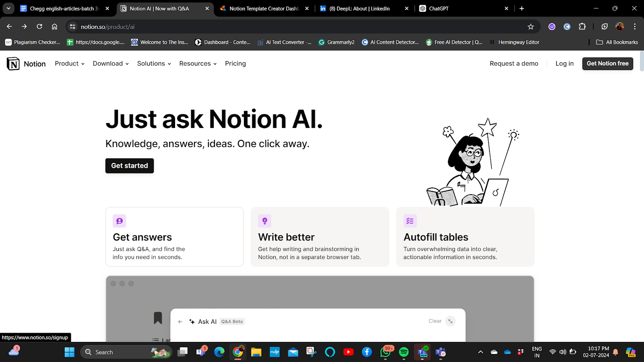Screen dimensions: 644x362
Task: Switch to Notion Template Creator Dashboard tab
Action: 264,8
